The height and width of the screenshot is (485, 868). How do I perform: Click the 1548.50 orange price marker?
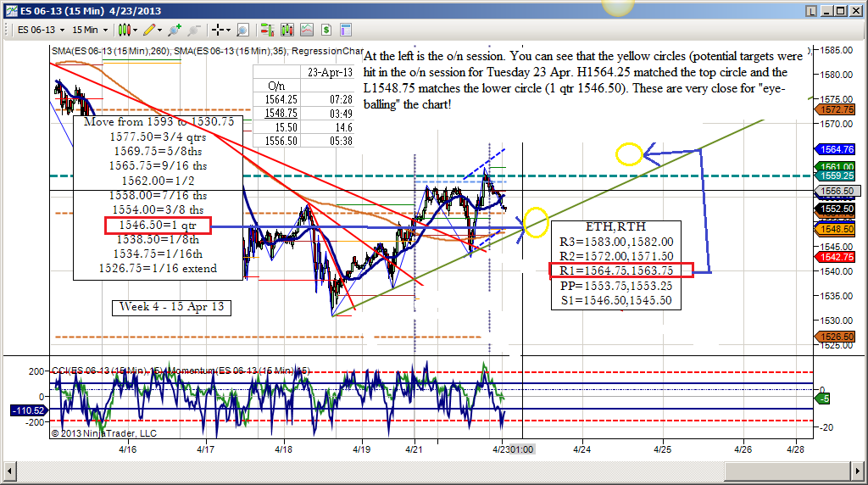pyautogui.click(x=837, y=229)
